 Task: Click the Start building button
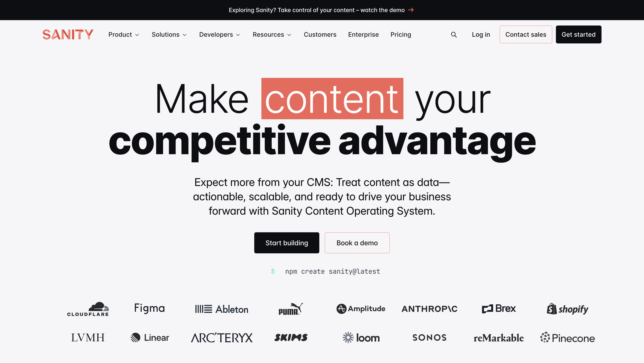click(x=287, y=243)
